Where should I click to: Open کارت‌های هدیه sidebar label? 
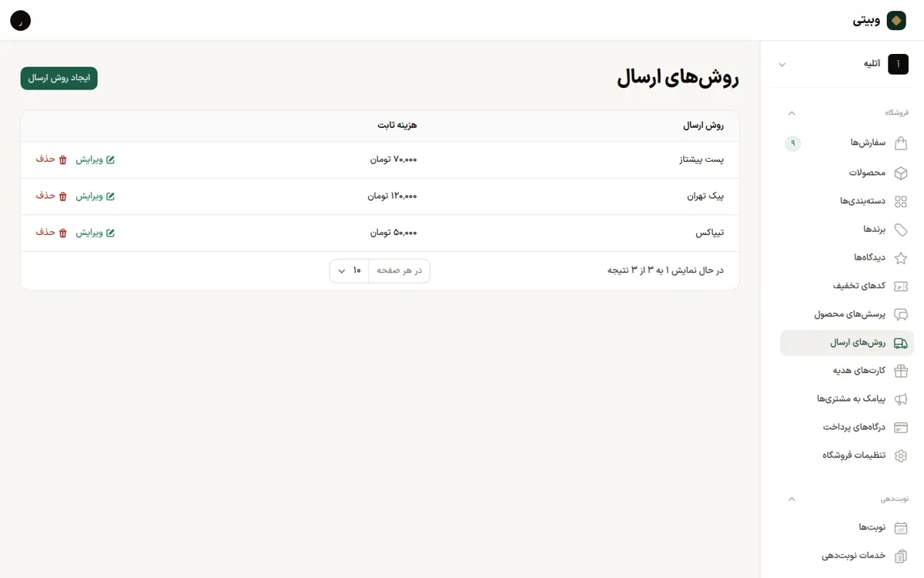(859, 371)
